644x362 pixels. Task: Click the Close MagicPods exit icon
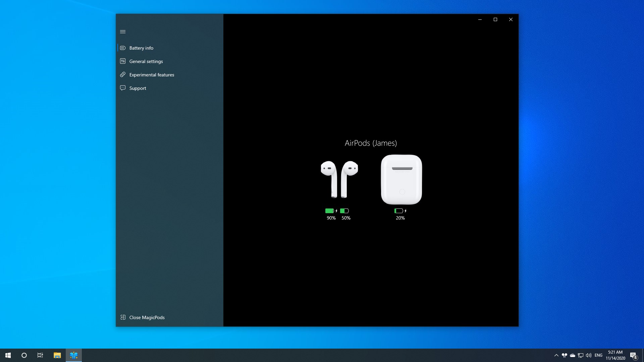(x=123, y=317)
